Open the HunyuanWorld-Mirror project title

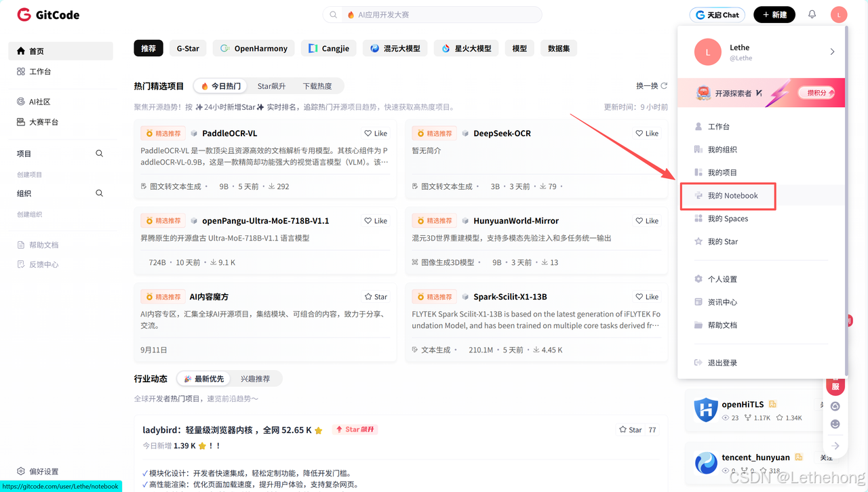coord(516,221)
